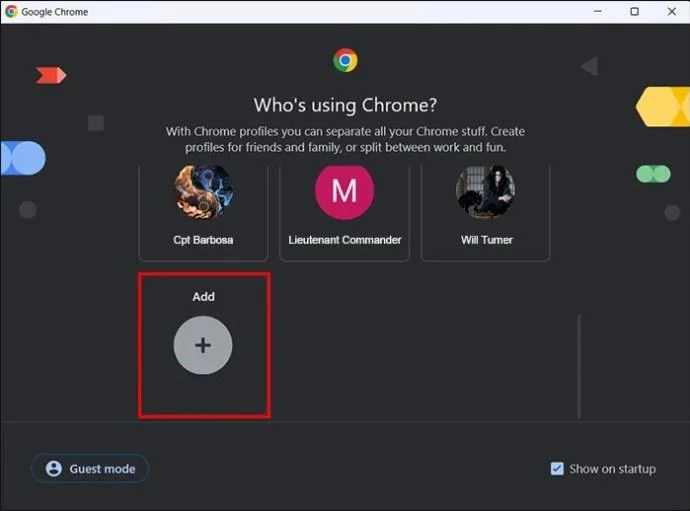
Task: Enter Guest mode
Action: 90,468
